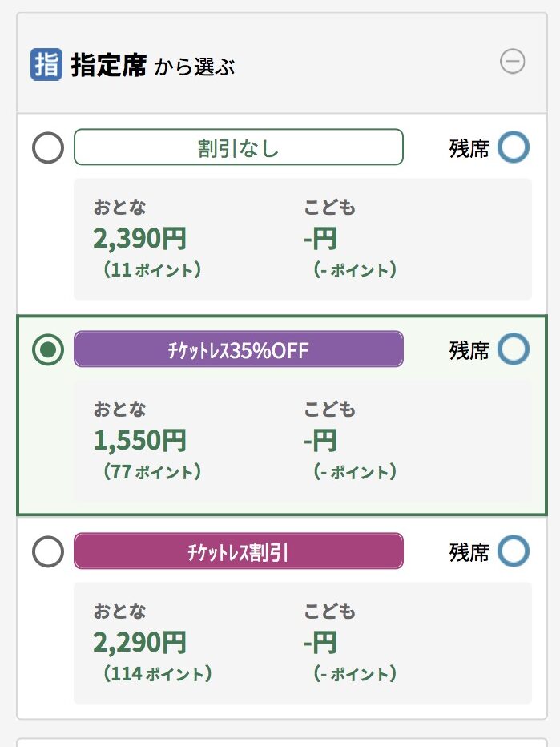Screen dimensions: 560x747
Task: Select the チケットレス35%OFF radio button
Action: coord(48,349)
